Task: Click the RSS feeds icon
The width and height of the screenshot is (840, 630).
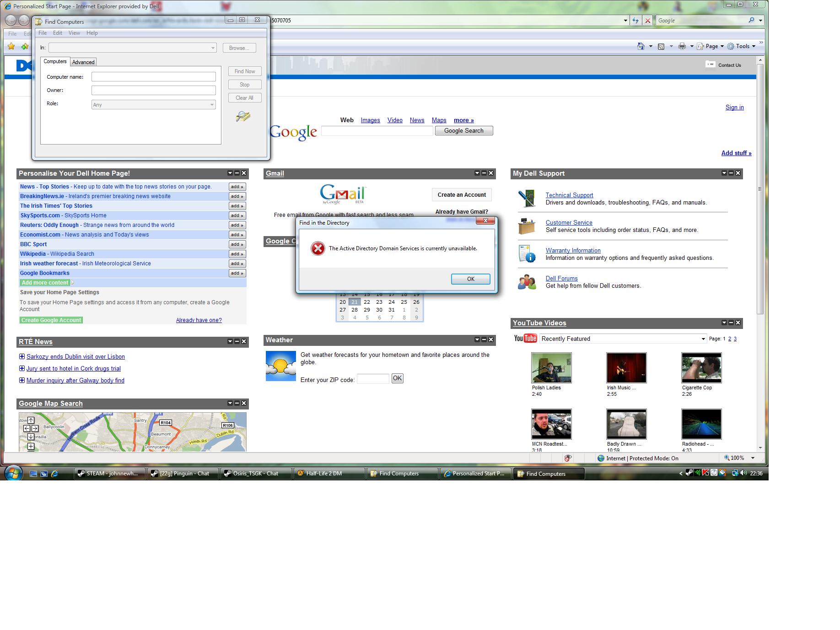Action: [x=661, y=46]
